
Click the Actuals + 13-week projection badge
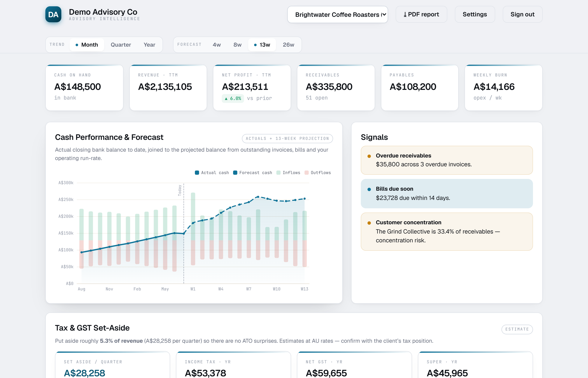pyautogui.click(x=287, y=138)
